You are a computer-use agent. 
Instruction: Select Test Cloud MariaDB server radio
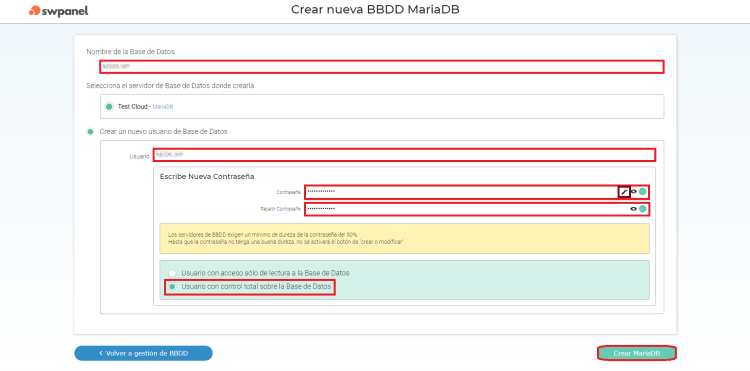(109, 107)
